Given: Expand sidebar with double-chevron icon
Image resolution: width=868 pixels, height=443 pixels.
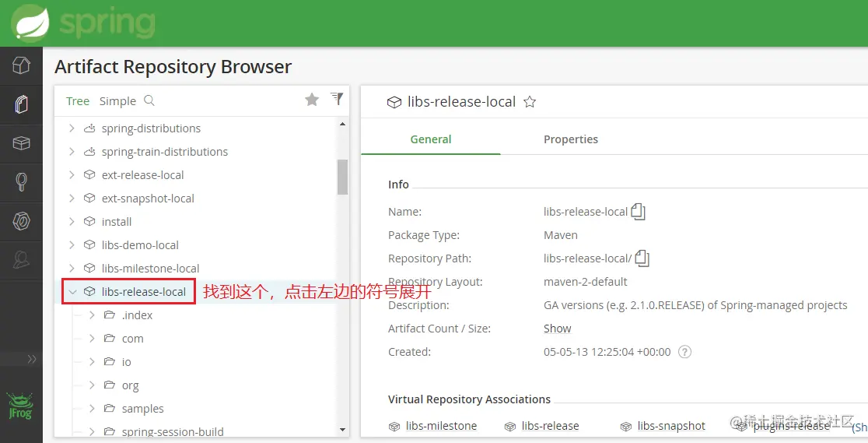Looking at the screenshot, I should click(32, 359).
